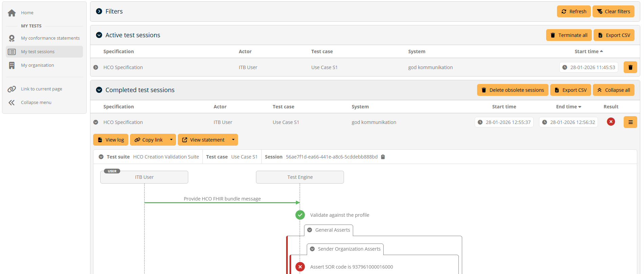Open the session hamburger menu button

tap(630, 122)
